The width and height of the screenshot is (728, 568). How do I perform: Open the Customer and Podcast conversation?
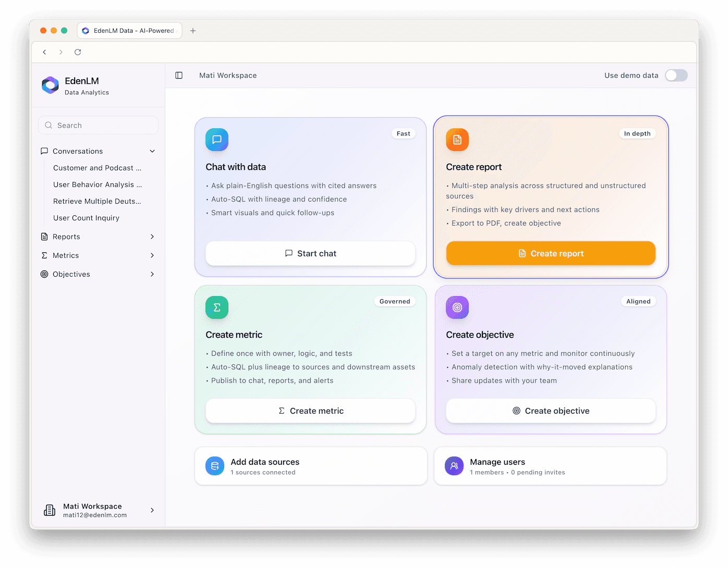point(96,168)
